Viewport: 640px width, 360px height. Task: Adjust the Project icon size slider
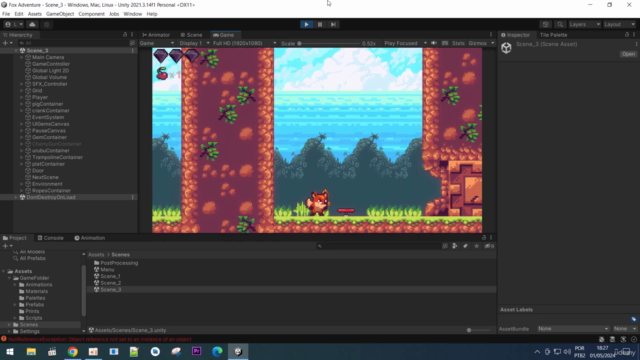[x=479, y=330]
